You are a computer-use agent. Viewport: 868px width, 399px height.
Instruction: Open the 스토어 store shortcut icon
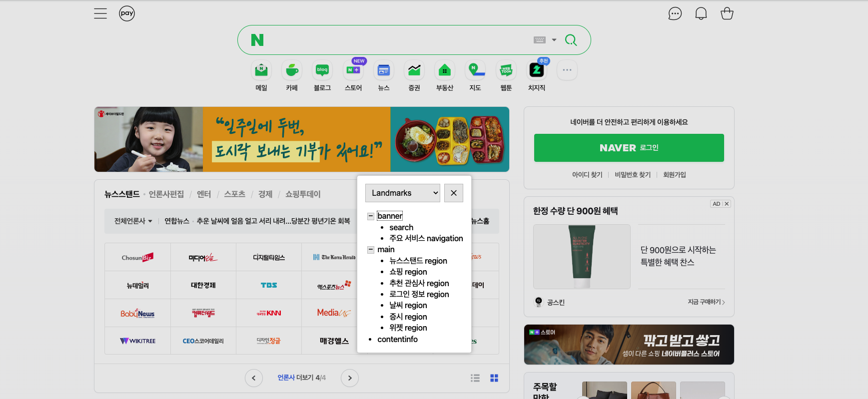pos(353,70)
